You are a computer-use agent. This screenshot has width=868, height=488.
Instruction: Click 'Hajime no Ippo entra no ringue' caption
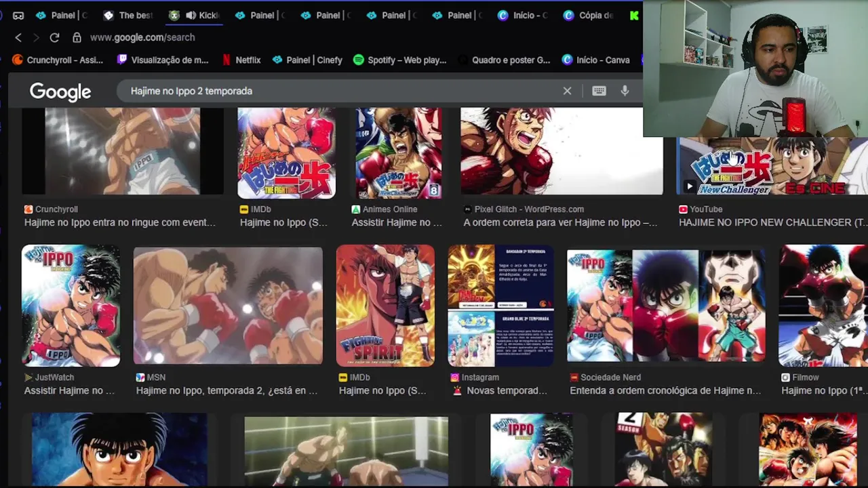120,222
